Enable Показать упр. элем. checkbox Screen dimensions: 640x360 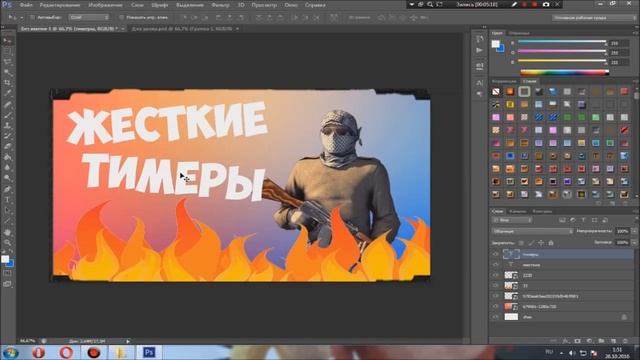coord(121,18)
